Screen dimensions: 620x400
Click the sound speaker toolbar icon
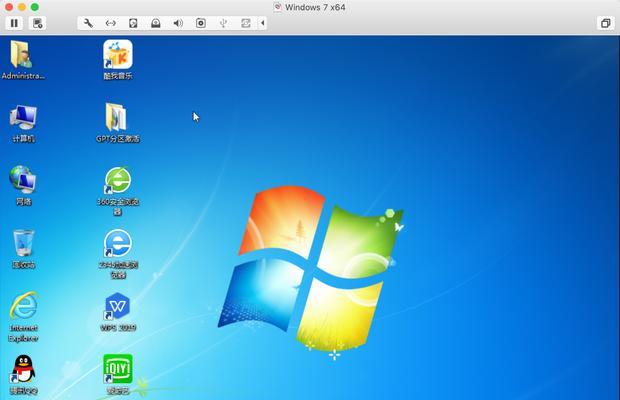[x=178, y=23]
